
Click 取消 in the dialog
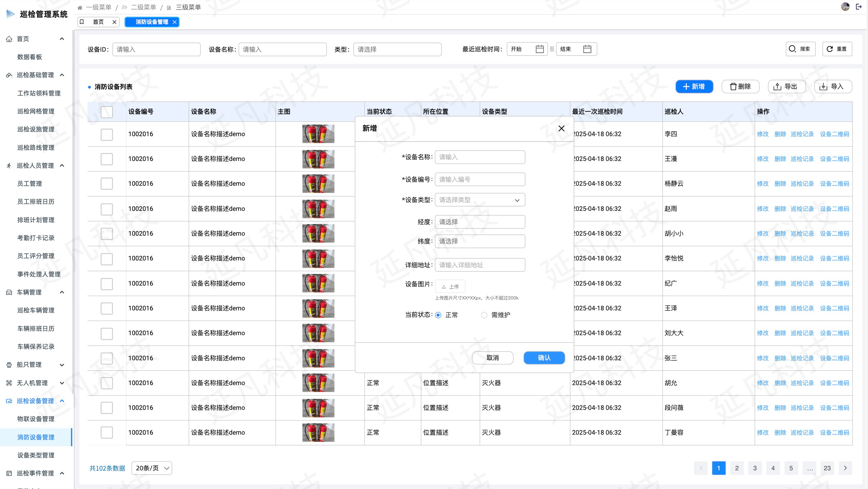point(492,358)
